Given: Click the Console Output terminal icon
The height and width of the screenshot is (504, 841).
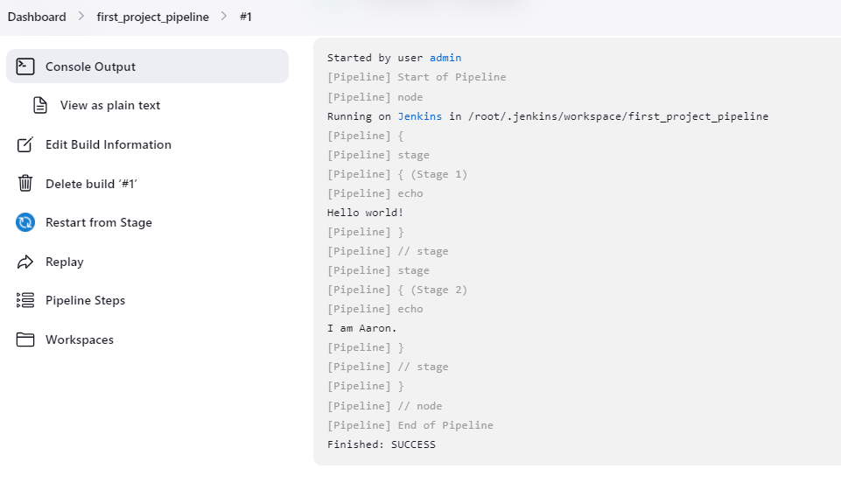Looking at the screenshot, I should tap(25, 66).
